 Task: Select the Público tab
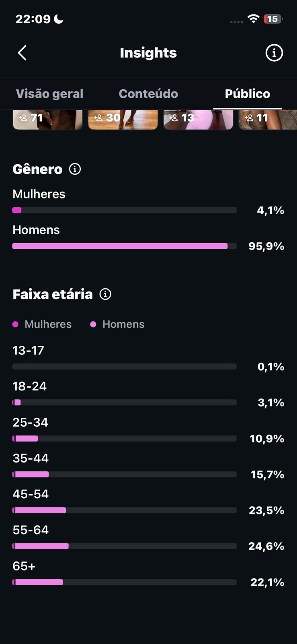(248, 94)
